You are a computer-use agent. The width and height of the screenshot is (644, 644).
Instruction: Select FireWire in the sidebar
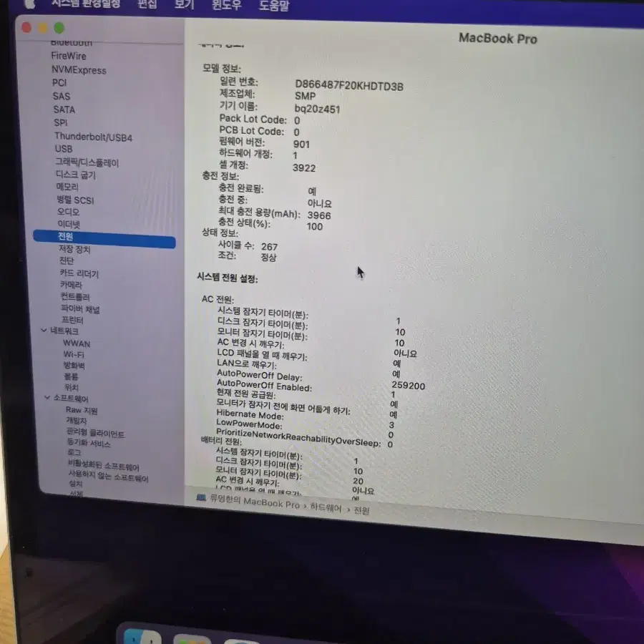[69, 56]
